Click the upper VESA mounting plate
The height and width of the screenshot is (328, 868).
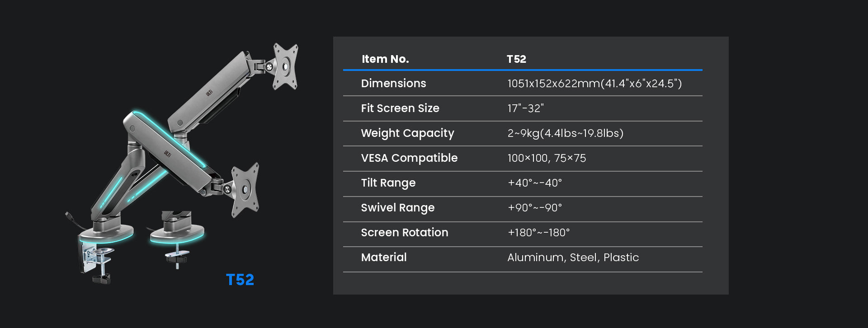285,66
